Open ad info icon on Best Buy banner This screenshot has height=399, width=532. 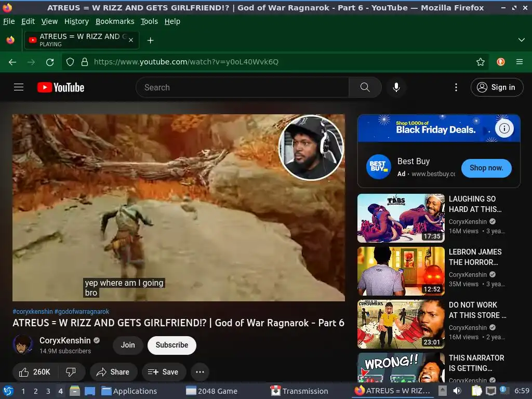point(504,128)
